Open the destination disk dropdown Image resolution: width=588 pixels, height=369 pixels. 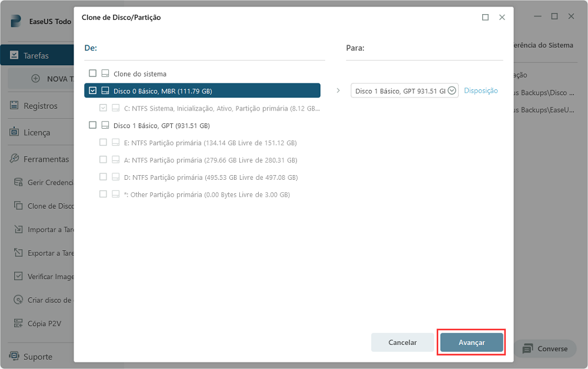pyautogui.click(x=452, y=90)
